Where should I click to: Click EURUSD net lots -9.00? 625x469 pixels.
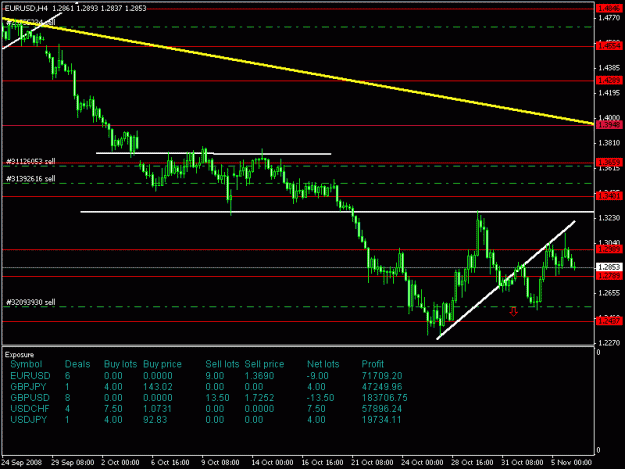[x=318, y=376]
